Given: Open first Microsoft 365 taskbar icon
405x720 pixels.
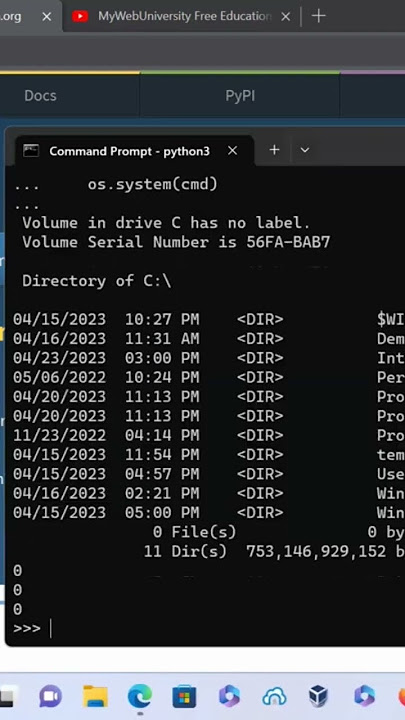Looking at the screenshot, I should tap(229, 697).
